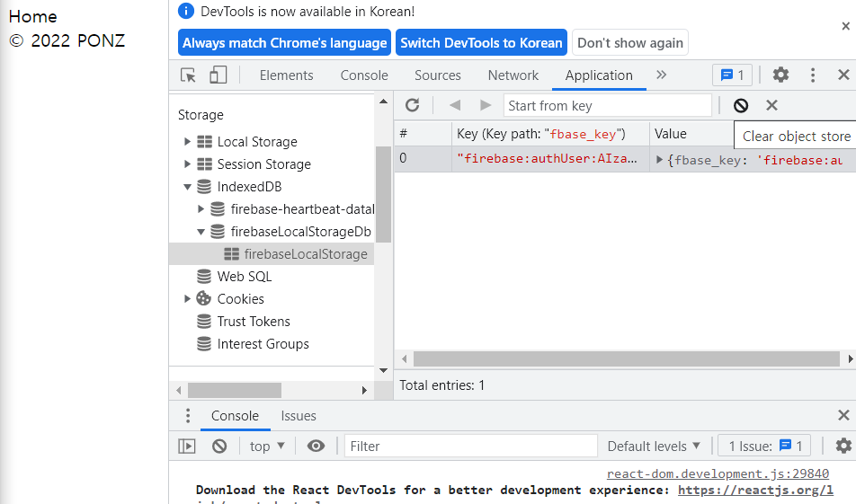Open the reactjs.org link in console
This screenshot has height=504, width=856.
pos(755,490)
